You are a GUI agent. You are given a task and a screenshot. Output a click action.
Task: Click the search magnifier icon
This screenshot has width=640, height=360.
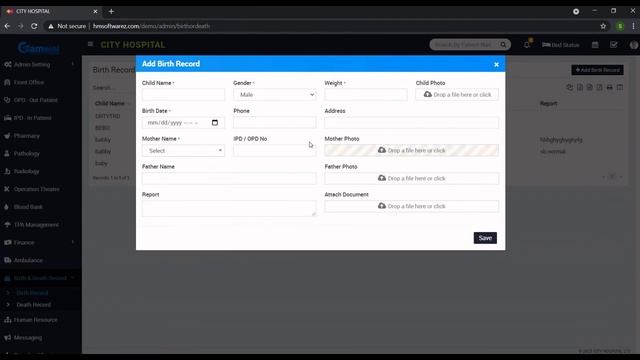[503, 44]
